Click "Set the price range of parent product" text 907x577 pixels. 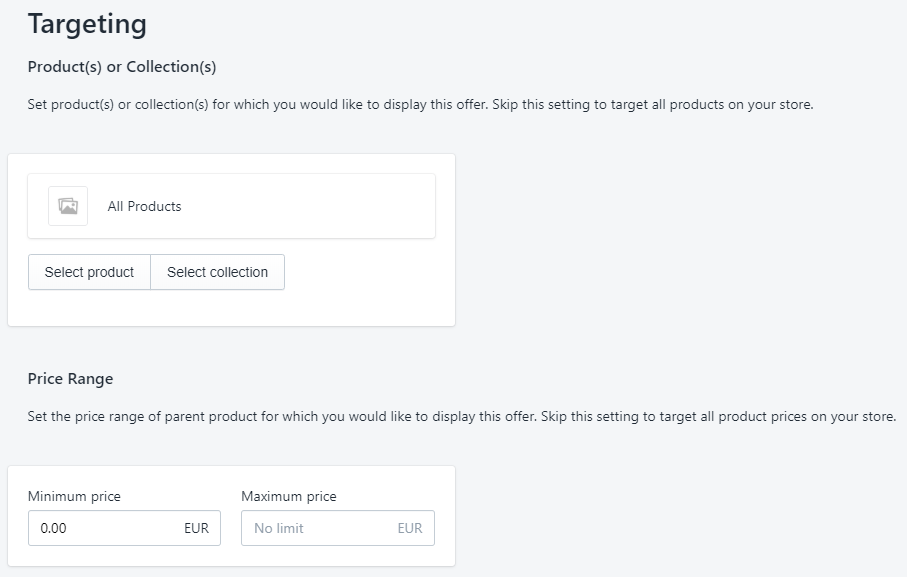point(160,416)
